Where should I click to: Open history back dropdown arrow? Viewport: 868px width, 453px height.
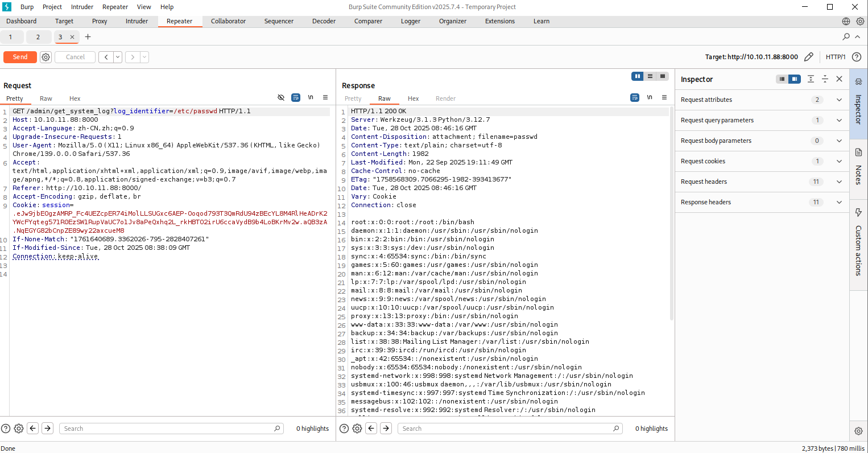[x=118, y=57]
